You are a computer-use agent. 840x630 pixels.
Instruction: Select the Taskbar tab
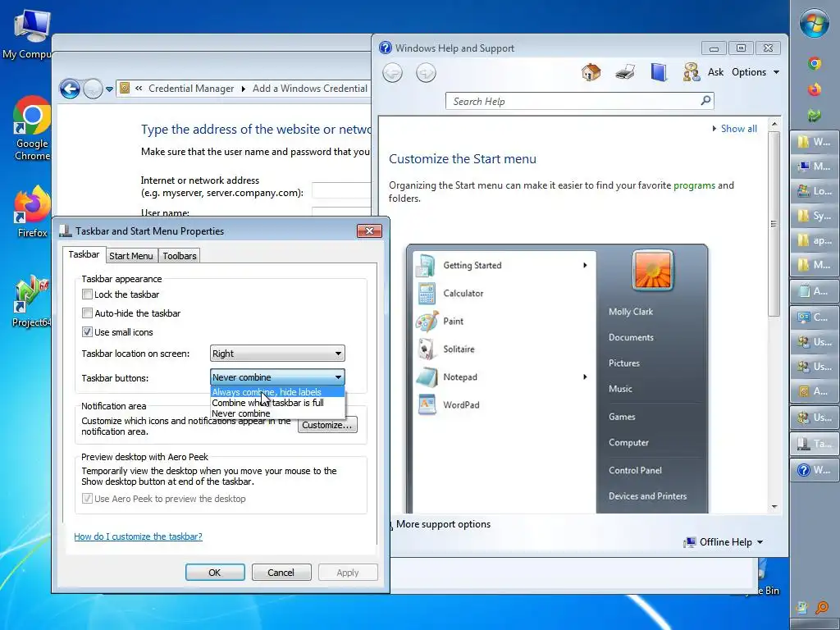(x=84, y=254)
